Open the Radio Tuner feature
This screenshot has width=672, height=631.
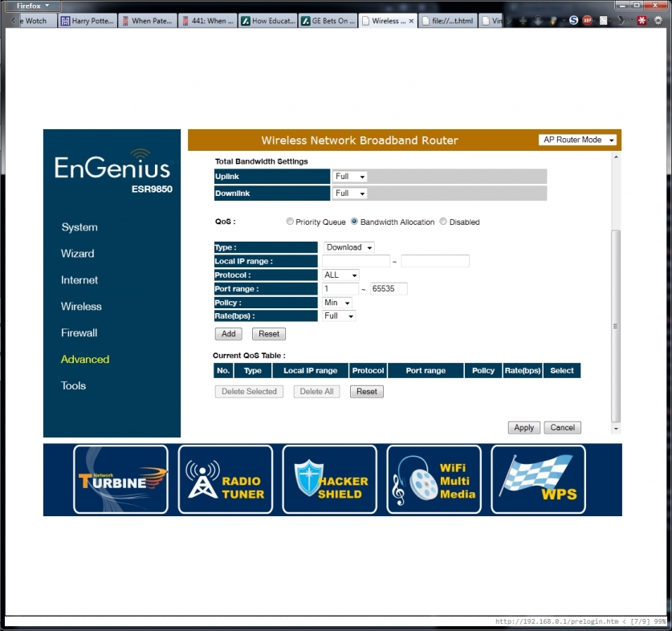point(225,479)
